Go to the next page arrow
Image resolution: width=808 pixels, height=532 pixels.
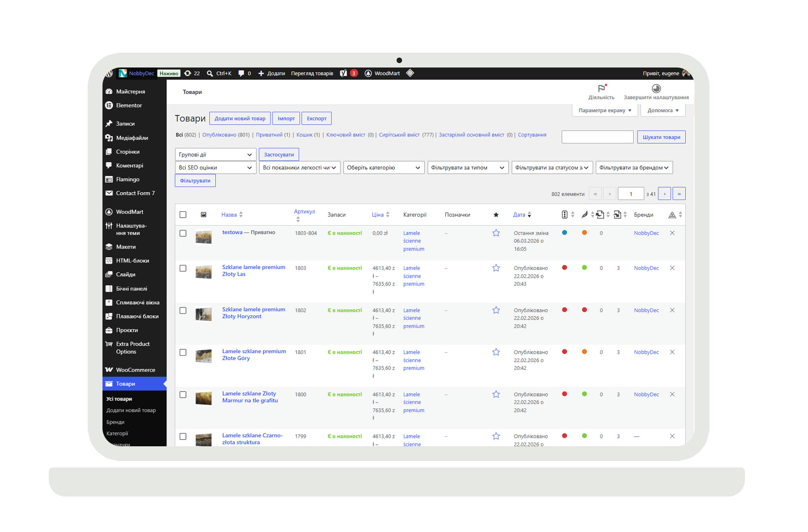point(664,194)
